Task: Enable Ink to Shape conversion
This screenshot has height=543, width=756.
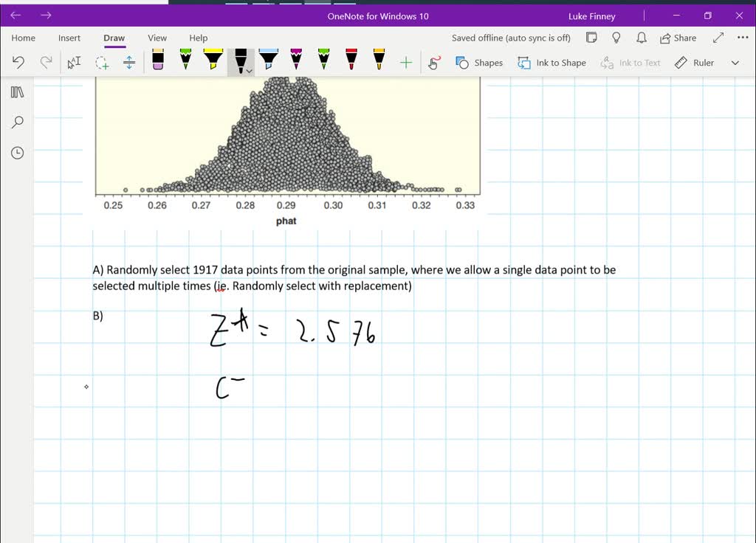Action: (552, 63)
